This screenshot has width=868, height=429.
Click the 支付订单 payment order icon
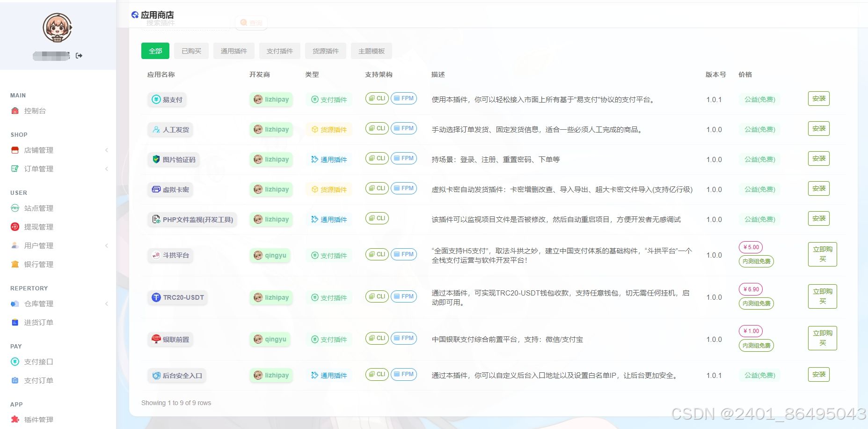click(15, 380)
